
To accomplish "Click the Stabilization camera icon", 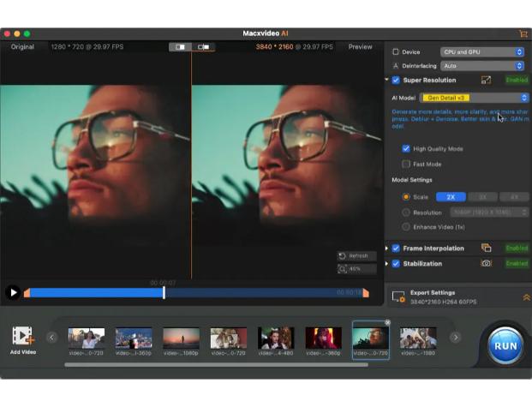I will tap(486, 263).
